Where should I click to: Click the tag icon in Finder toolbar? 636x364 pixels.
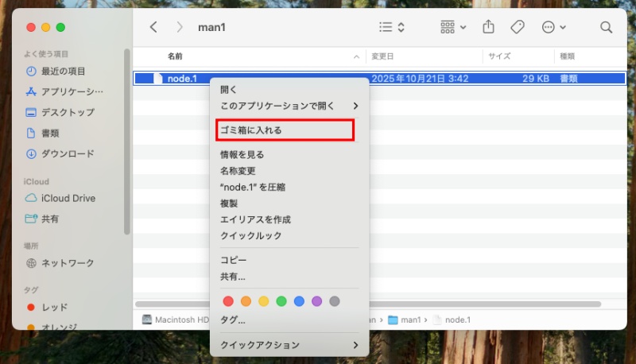point(517,27)
